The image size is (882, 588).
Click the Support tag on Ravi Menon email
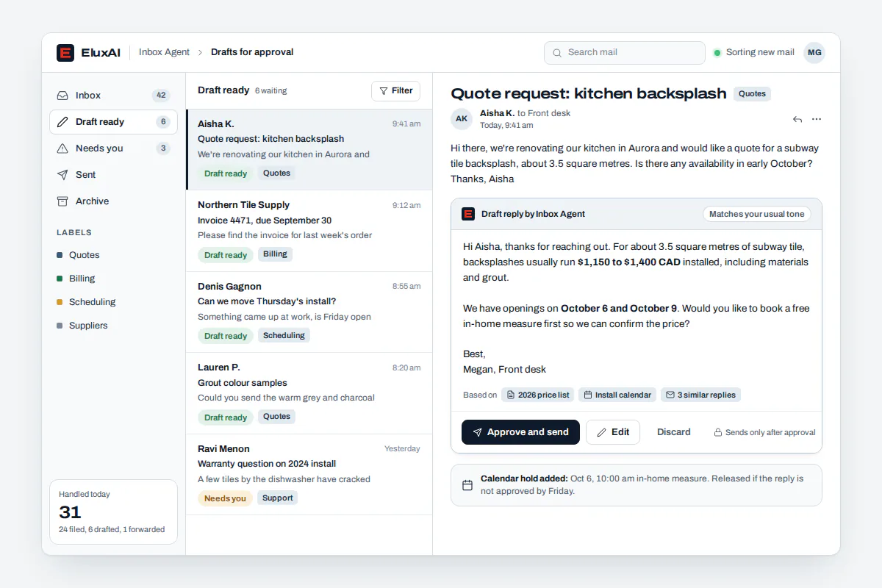277,498
